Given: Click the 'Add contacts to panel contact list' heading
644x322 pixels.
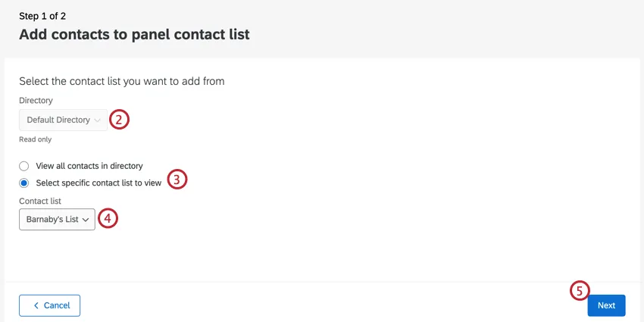Looking at the screenshot, I should pos(134,34).
